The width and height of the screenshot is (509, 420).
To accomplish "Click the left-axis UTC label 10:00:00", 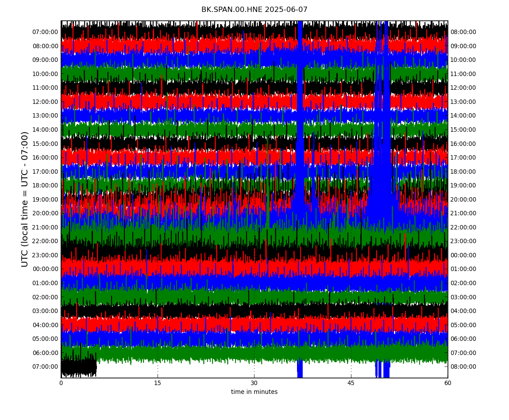I will [x=45, y=74].
